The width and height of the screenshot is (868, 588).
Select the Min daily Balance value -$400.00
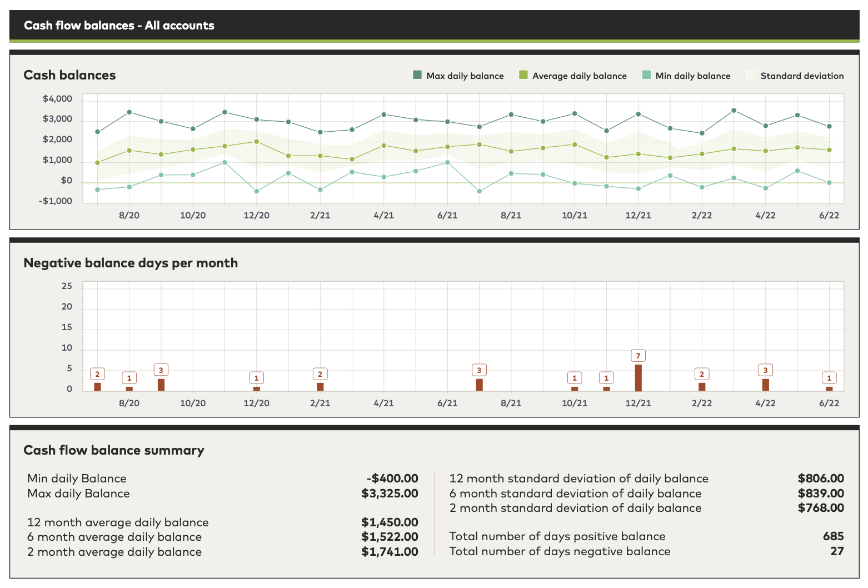coord(392,479)
